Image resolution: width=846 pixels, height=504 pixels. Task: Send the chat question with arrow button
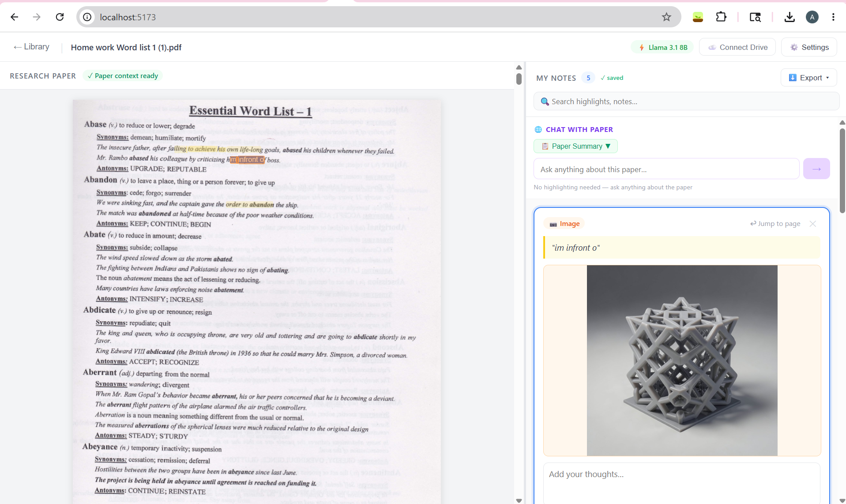coord(816,169)
